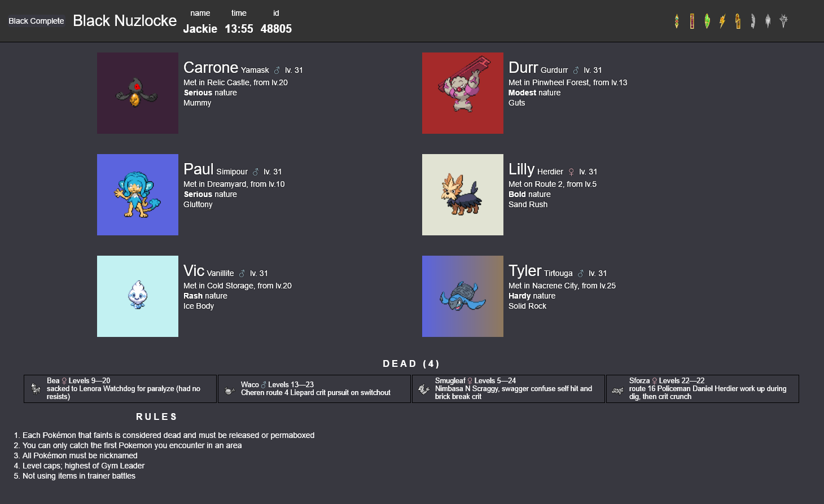Click the "Modest nature" text
Viewport: 824px width, 504px height.
coord(534,93)
